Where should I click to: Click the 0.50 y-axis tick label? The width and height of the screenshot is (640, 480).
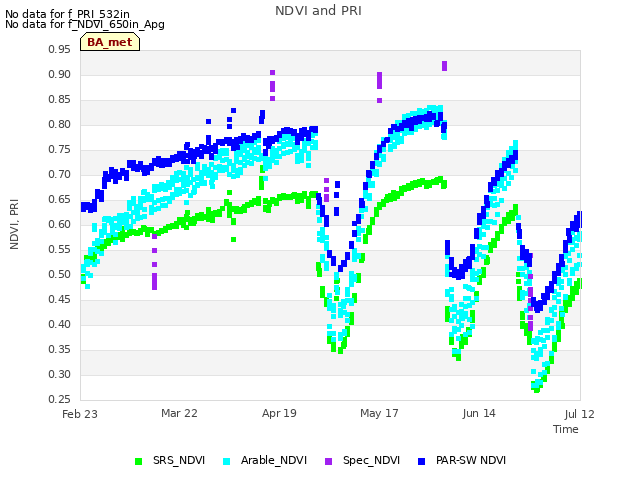coord(60,274)
